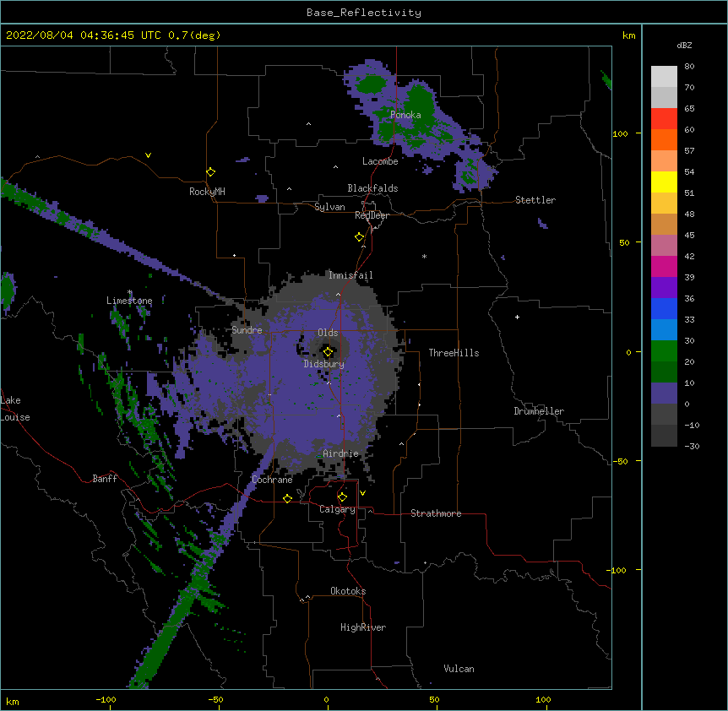Click the Airdrie city label

pos(341,453)
